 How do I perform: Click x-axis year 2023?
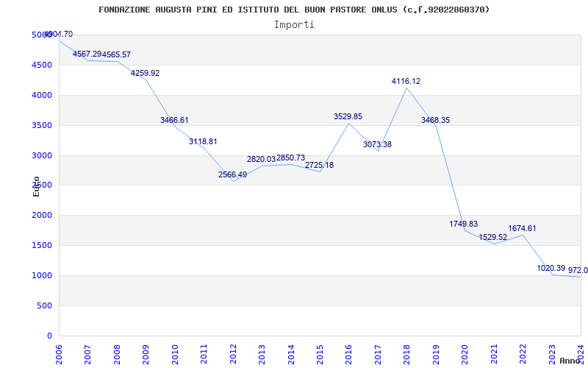pyautogui.click(x=552, y=355)
